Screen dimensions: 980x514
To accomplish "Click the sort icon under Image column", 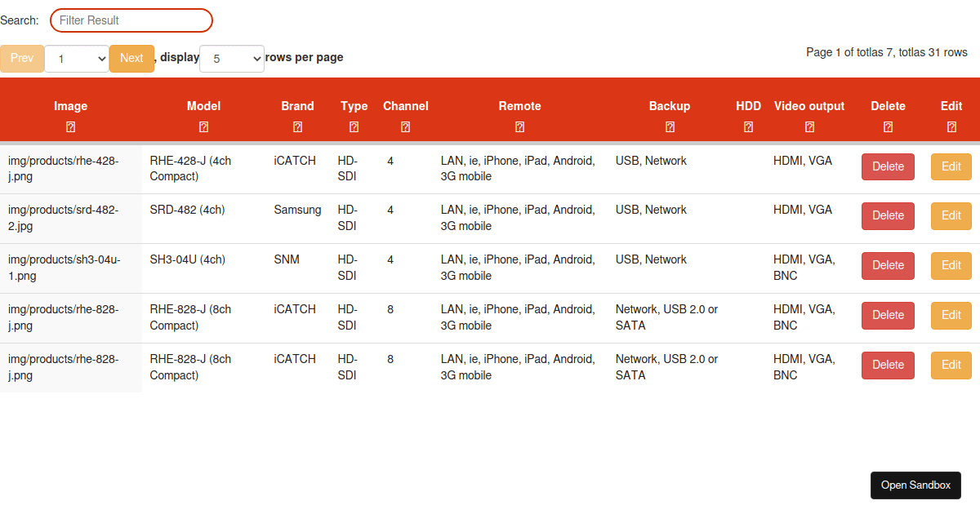I will [71, 127].
